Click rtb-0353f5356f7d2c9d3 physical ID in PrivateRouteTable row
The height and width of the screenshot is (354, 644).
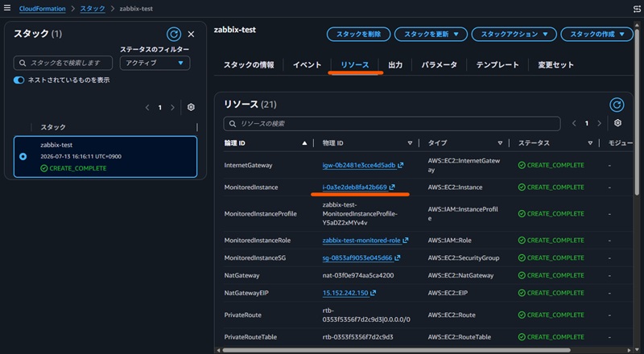(357, 337)
